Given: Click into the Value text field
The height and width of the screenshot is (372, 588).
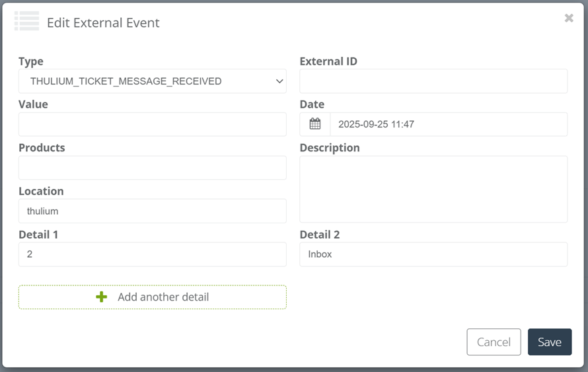Looking at the screenshot, I should [152, 124].
